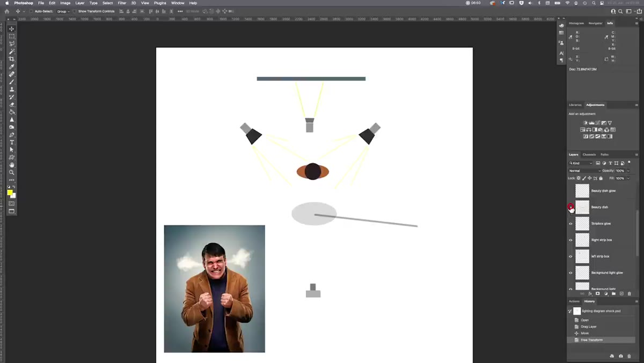Open the Image menu

(65, 3)
